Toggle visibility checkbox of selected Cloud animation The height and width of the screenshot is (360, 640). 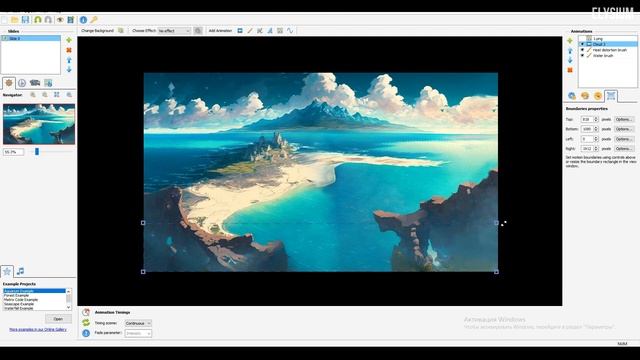point(582,44)
